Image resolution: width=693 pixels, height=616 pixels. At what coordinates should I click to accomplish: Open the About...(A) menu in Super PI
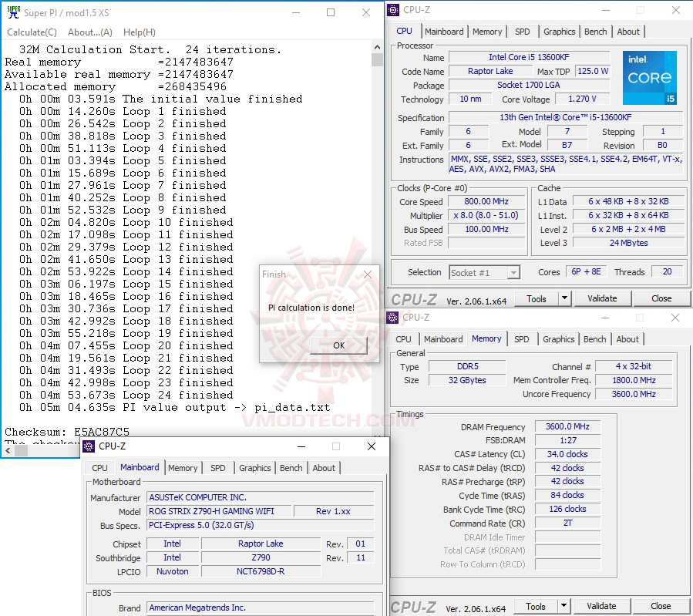pos(89,32)
